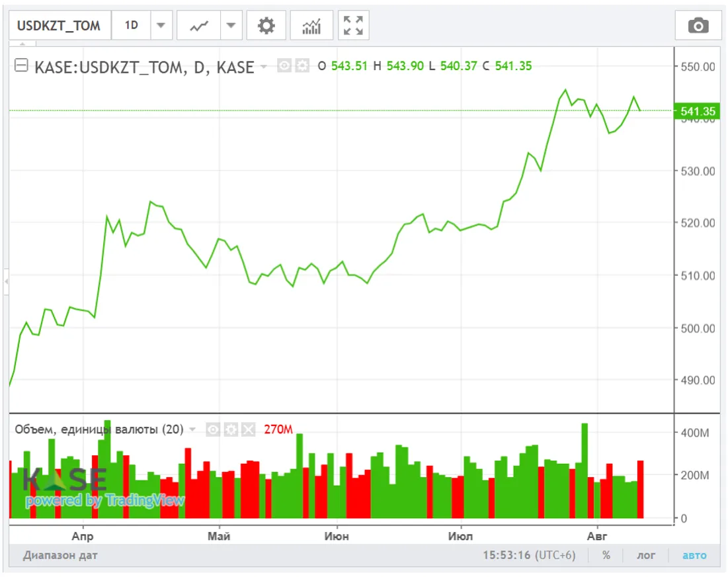Open dropdown arrow beside KASE:USDKZT_TOM legend title
This screenshot has width=728, height=577.
click(x=264, y=66)
